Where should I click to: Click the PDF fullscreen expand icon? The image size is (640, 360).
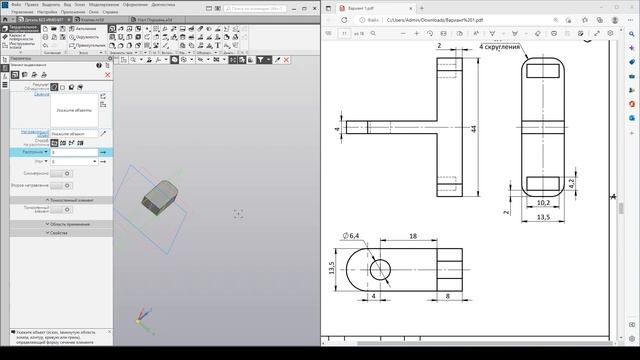(597, 33)
